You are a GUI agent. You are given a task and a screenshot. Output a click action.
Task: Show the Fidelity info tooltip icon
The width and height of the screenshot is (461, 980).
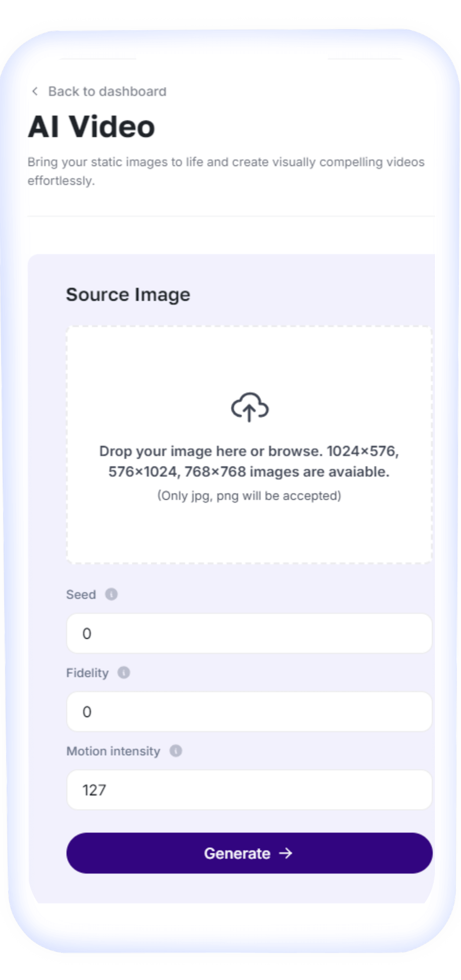[x=124, y=672]
